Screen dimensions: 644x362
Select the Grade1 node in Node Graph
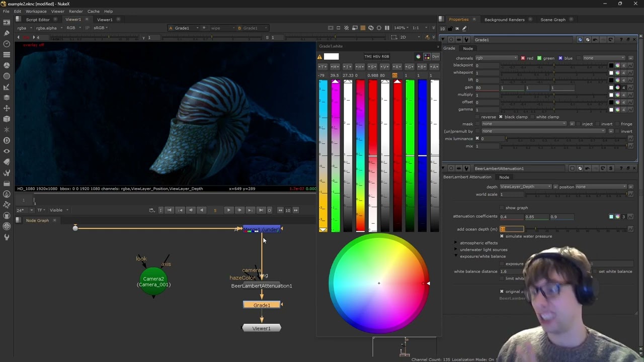tap(262, 305)
